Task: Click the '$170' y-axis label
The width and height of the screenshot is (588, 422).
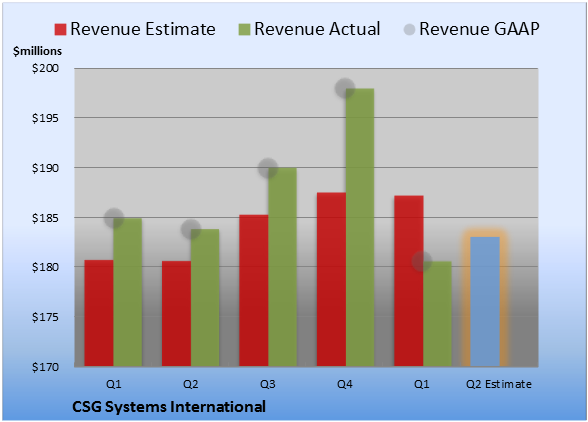Action: (x=45, y=367)
